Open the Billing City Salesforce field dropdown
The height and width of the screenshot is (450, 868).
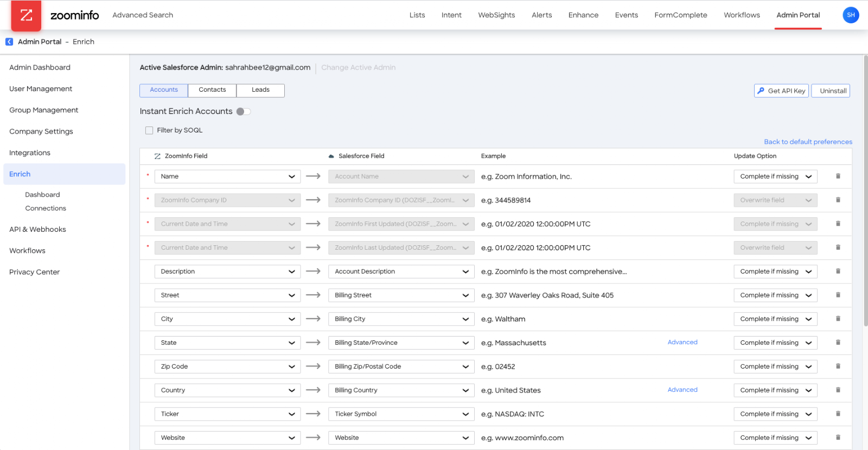(x=401, y=319)
